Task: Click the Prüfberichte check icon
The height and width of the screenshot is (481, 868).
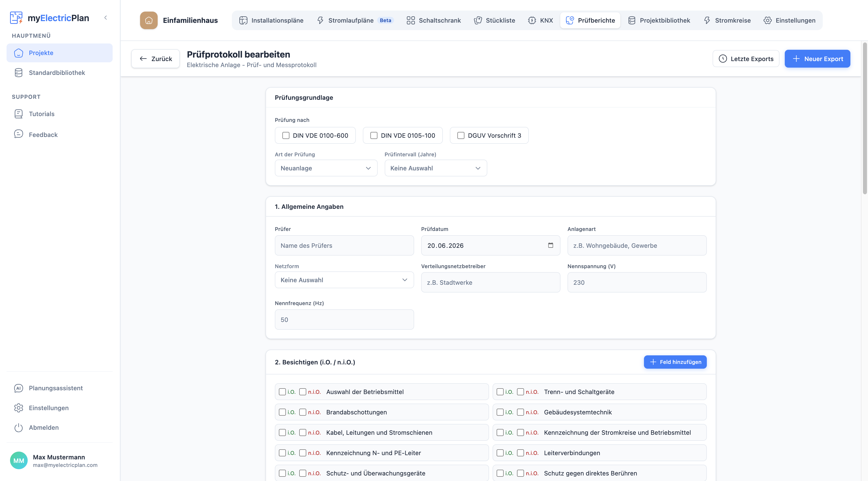Action: click(x=570, y=21)
